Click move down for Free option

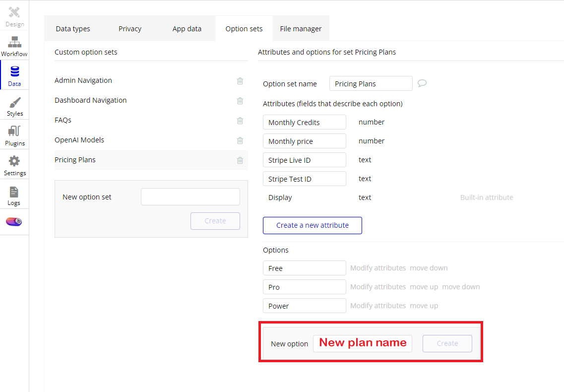[429, 268]
